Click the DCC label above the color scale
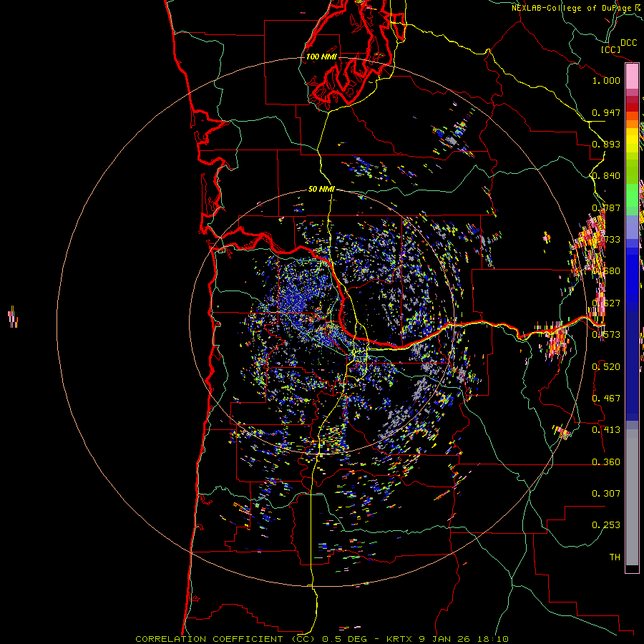Image resolution: width=644 pixels, height=644 pixels. 628,43
